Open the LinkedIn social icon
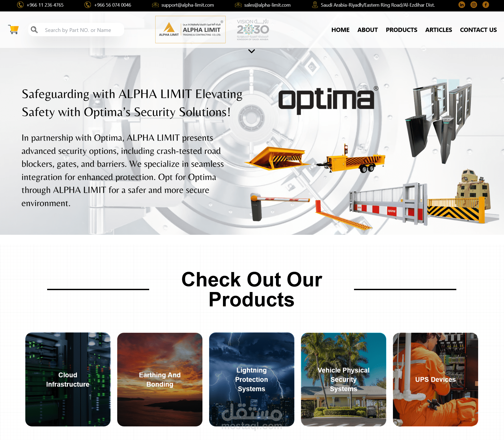The image size is (504, 440). [462, 5]
